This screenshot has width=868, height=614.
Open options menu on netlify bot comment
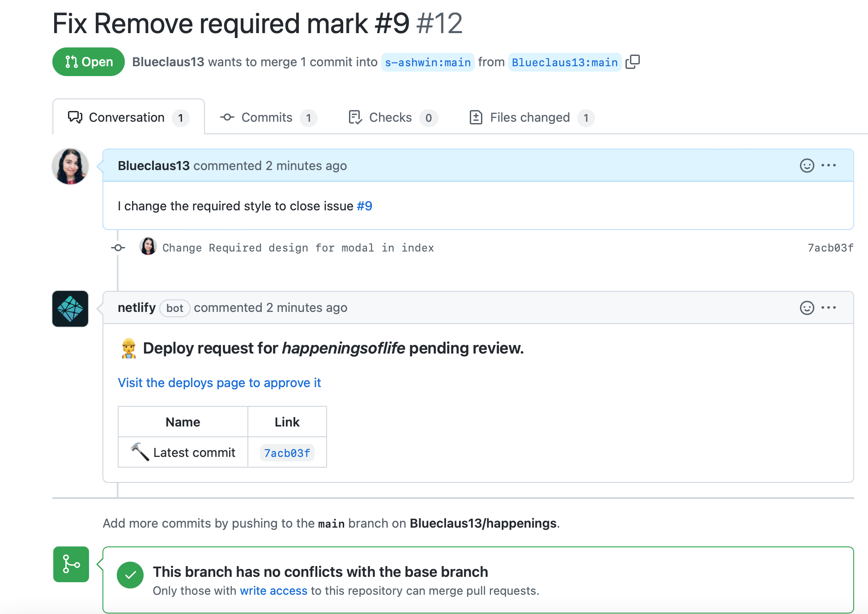pos(829,308)
